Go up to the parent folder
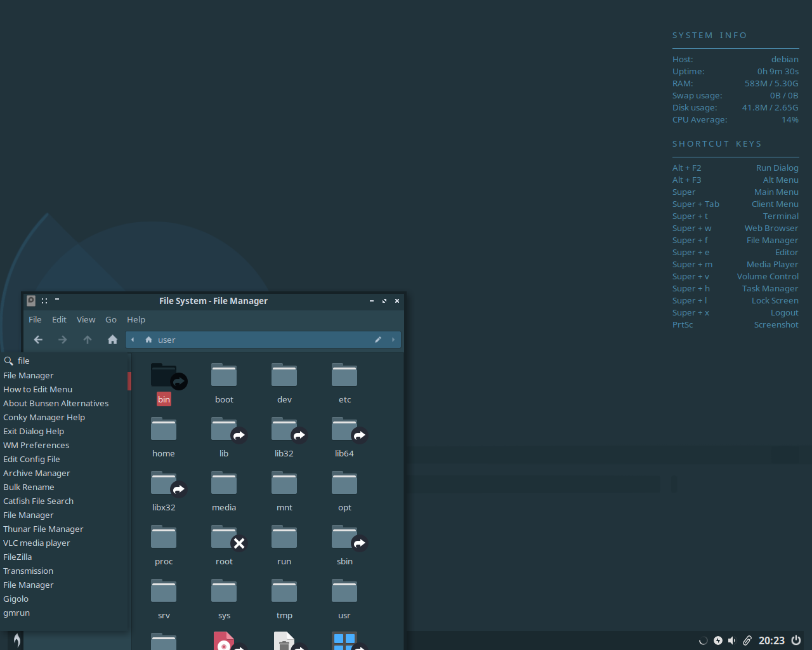The height and width of the screenshot is (650, 812). (88, 340)
